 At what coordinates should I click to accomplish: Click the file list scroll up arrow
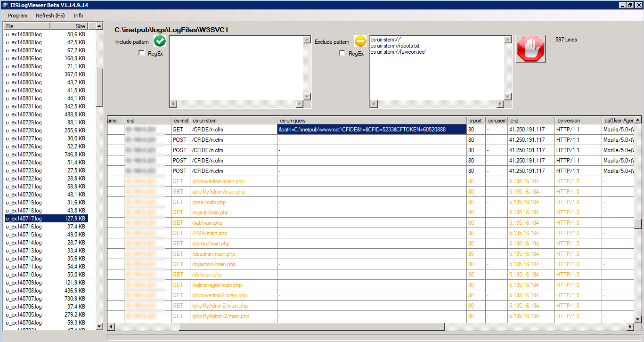pos(99,26)
